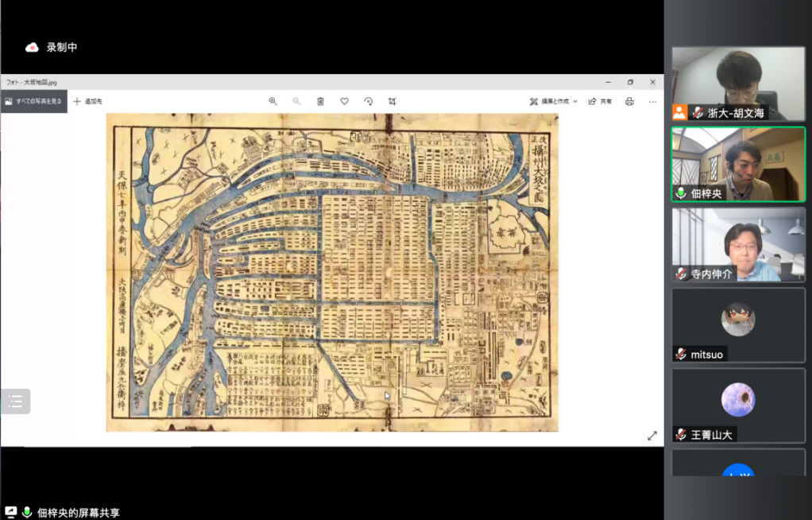Click muted mic icon beside mitsuo
Viewport: 812px width, 520px height.
681,354
